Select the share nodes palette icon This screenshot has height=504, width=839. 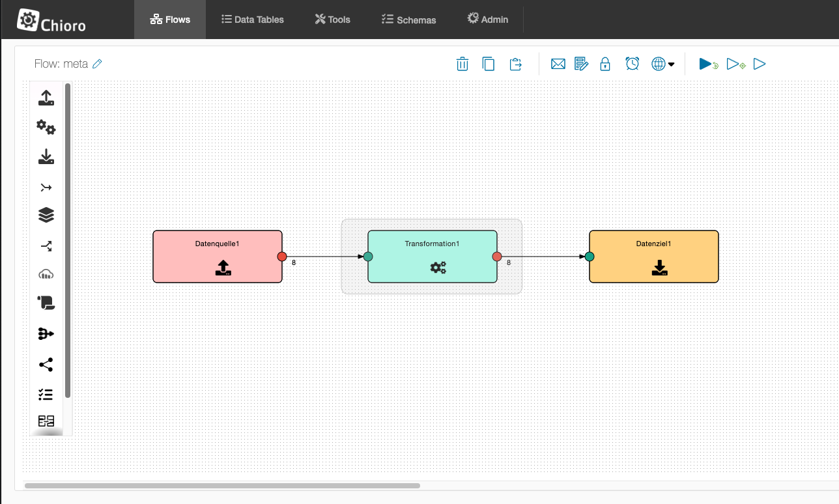pos(46,365)
